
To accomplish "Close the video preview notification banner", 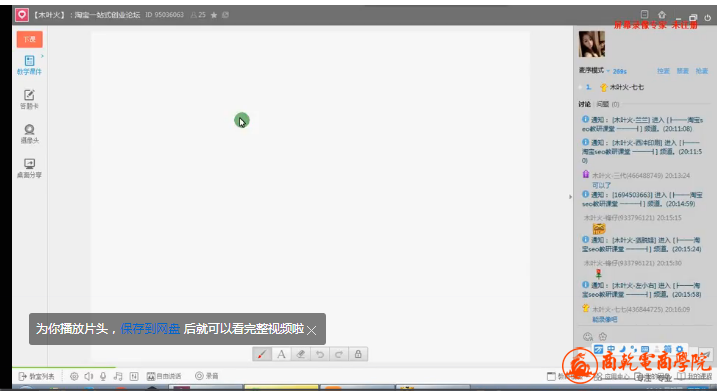I will pos(311,330).
